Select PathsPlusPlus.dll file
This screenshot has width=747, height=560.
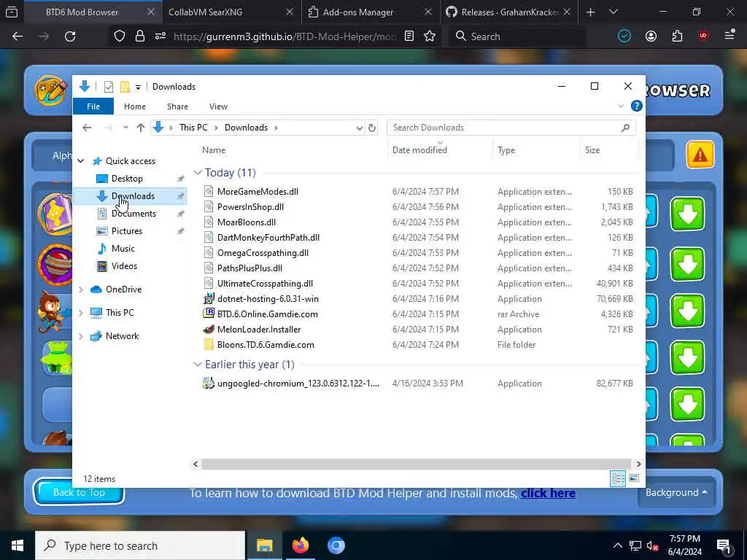pyautogui.click(x=249, y=268)
